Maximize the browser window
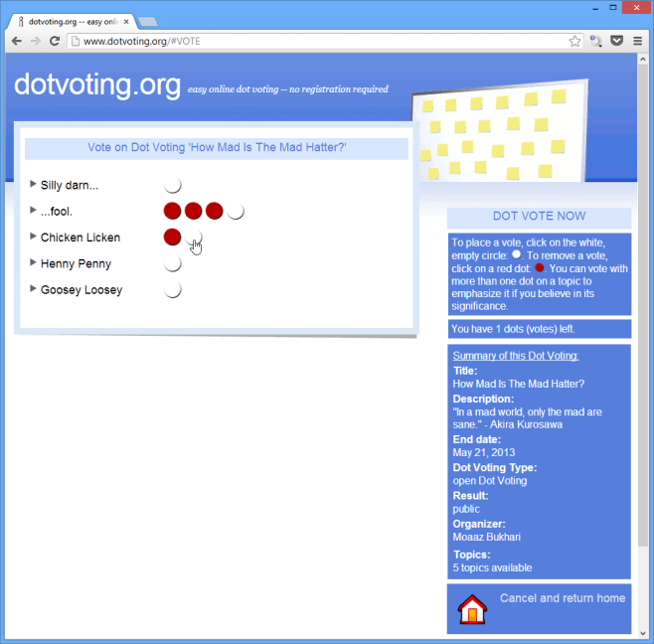 pos(613,8)
